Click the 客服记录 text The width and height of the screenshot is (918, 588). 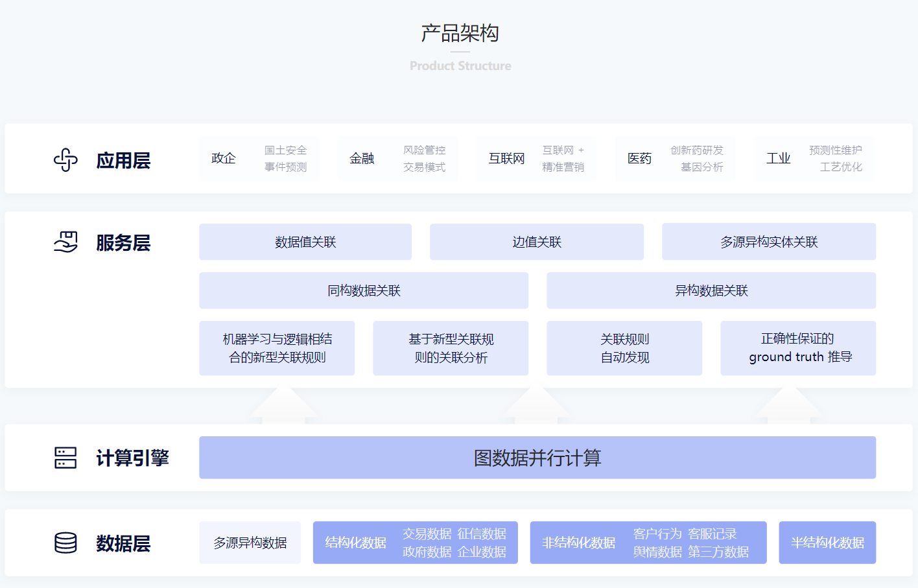click(712, 534)
